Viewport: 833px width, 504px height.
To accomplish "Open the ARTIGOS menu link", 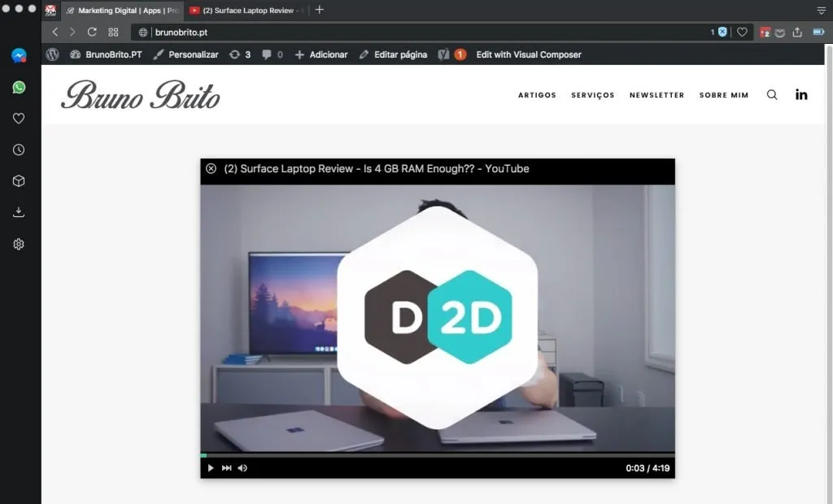I will point(537,95).
